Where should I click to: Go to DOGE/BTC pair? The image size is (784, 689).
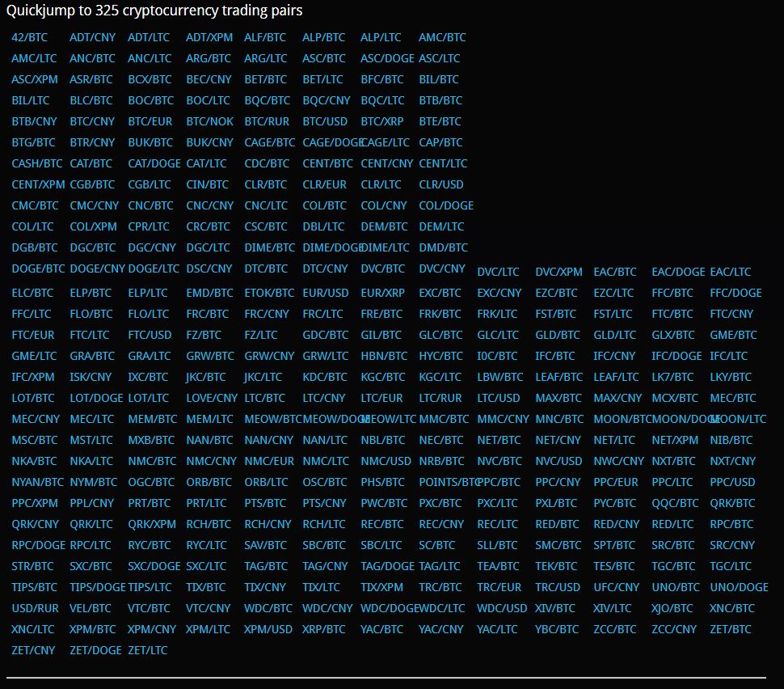(38, 268)
